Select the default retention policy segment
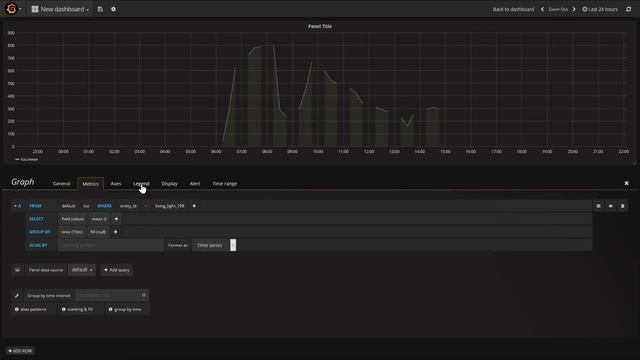This screenshot has width=640, height=360. point(69,206)
